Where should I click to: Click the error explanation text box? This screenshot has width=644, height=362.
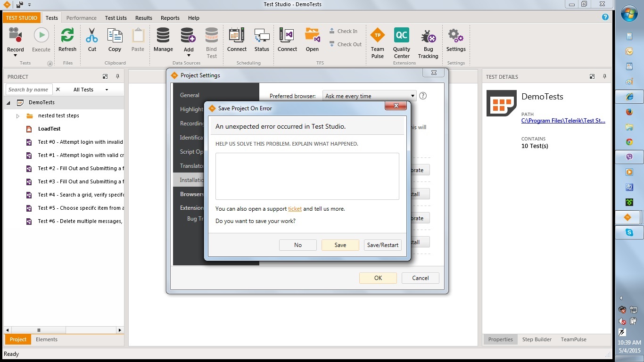tap(307, 176)
